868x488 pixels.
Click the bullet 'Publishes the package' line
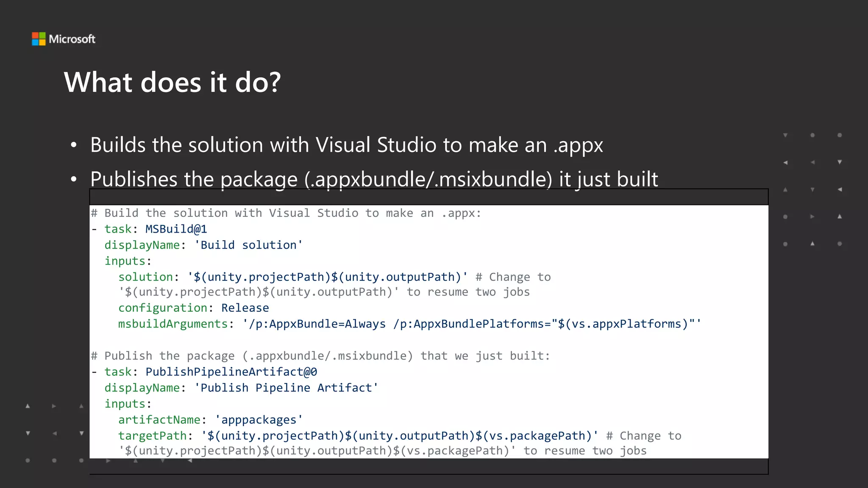pyautogui.click(x=374, y=179)
